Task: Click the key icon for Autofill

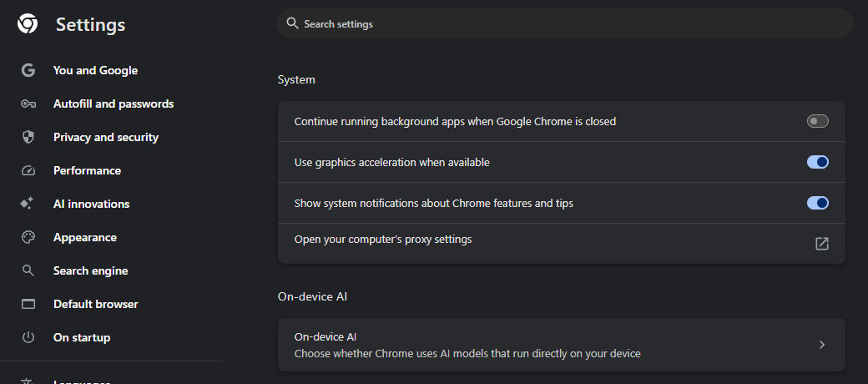Action: click(x=28, y=104)
